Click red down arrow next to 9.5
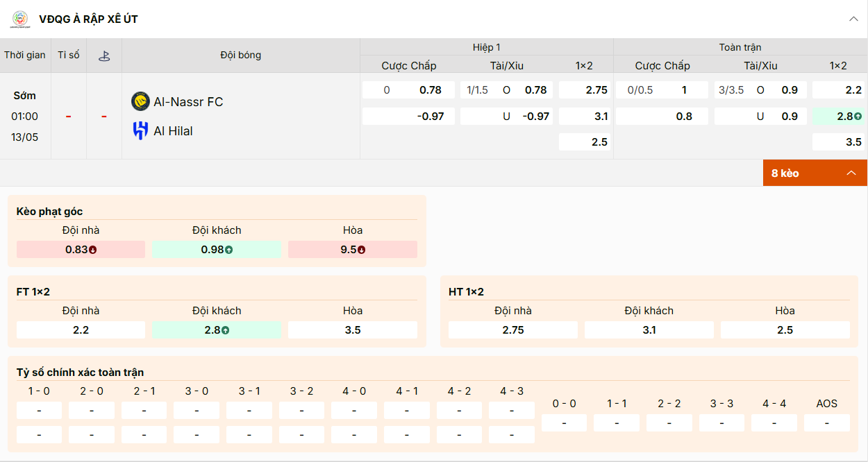868x462 pixels. [362, 250]
